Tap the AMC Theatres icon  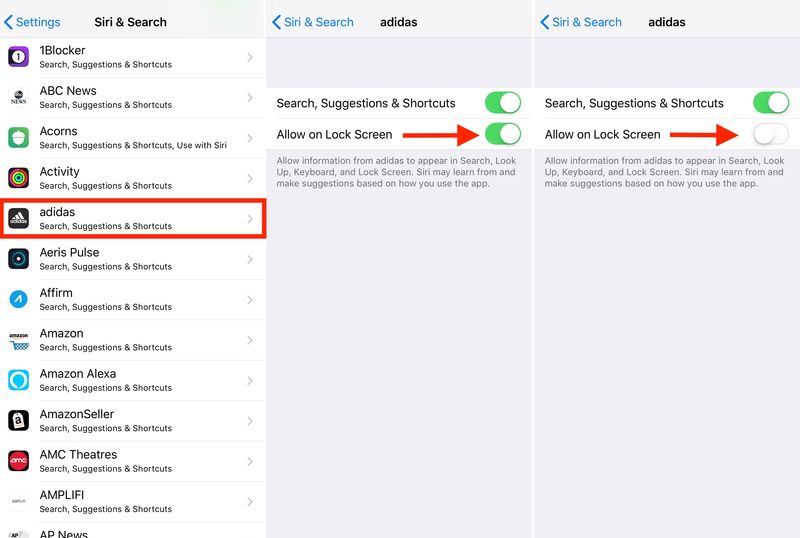[x=18, y=461]
